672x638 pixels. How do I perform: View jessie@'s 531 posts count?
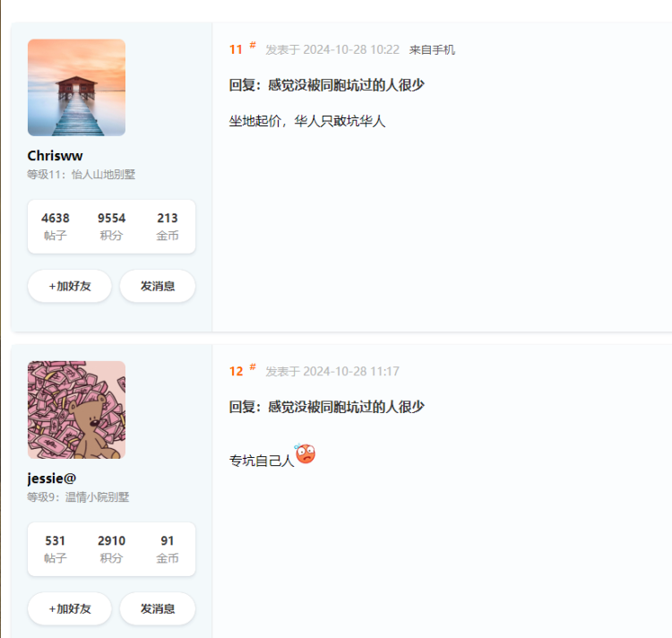[56, 549]
